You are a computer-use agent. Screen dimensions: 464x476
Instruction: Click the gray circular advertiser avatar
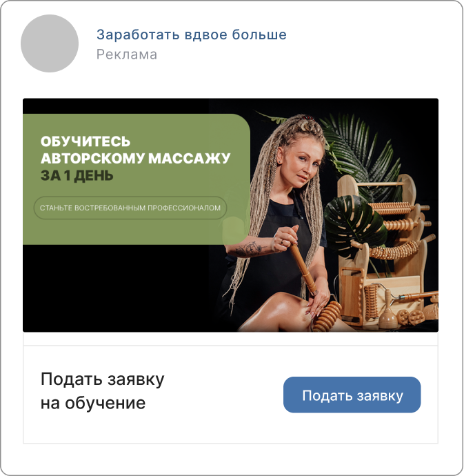click(50, 43)
